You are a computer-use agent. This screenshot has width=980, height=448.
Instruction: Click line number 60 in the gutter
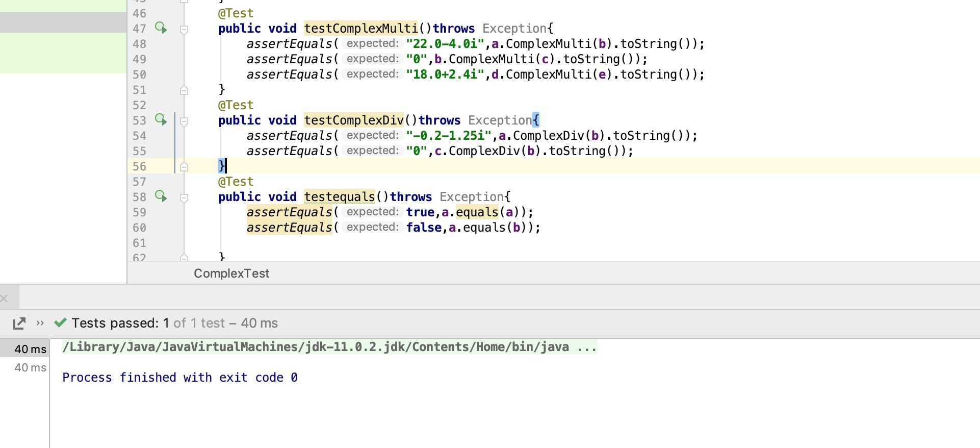pos(139,228)
